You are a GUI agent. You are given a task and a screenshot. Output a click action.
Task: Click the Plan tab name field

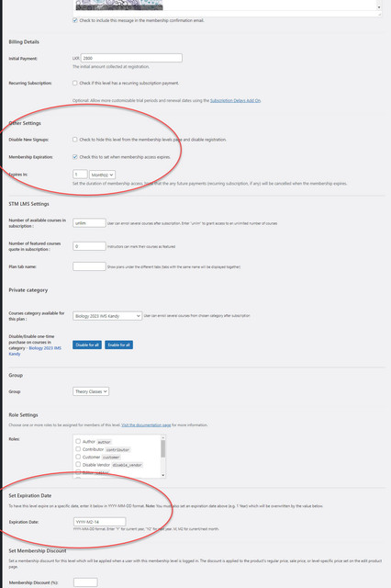89,266
